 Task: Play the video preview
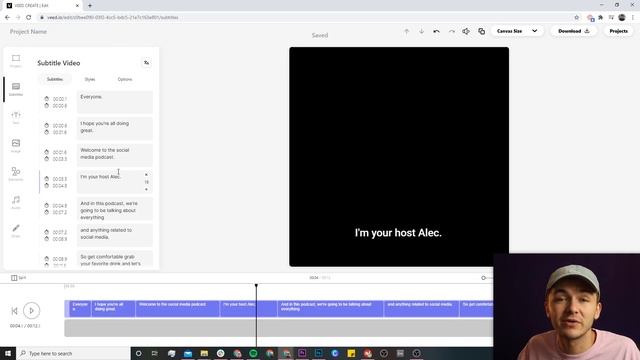[x=31, y=311]
